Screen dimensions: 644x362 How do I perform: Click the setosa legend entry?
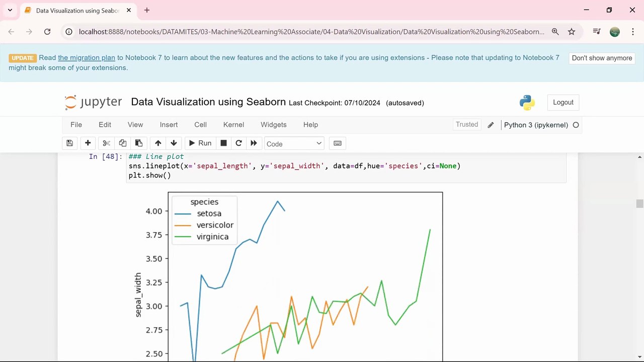[x=198, y=214]
